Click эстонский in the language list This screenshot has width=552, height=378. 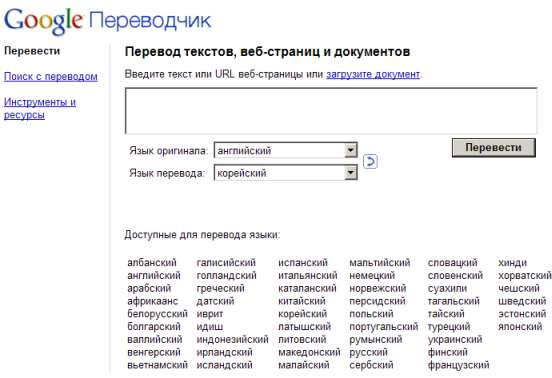click(x=522, y=314)
